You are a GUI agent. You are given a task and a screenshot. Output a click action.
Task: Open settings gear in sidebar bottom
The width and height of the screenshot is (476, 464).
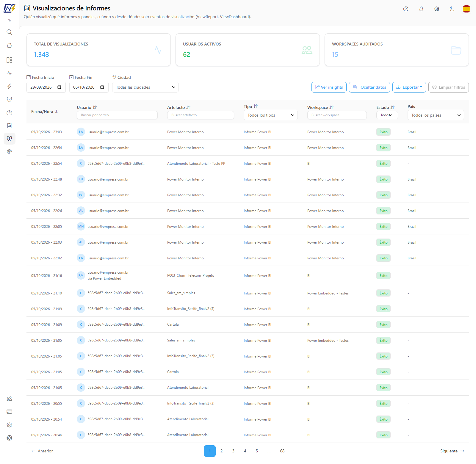[10, 425]
